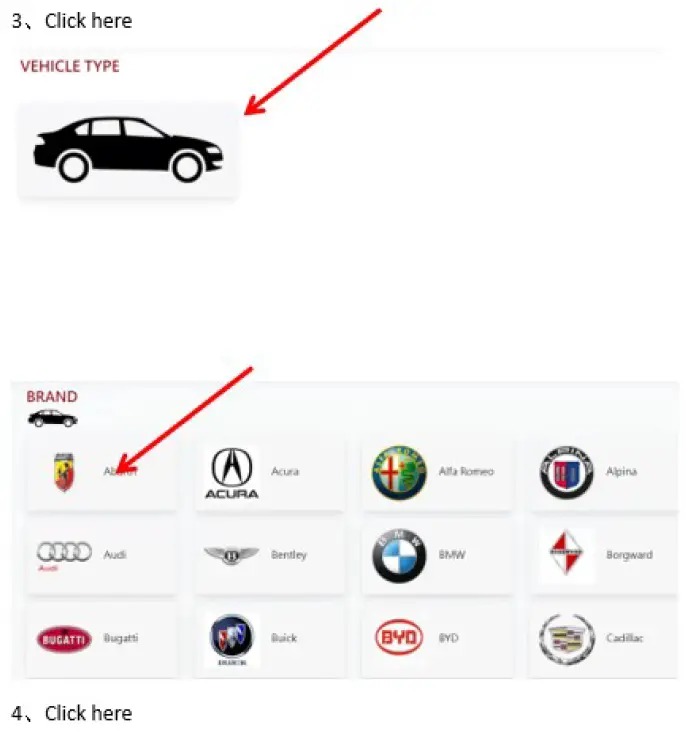Choose the Bugatti red oval logo
The width and height of the screenshot is (686, 740).
coord(64,639)
